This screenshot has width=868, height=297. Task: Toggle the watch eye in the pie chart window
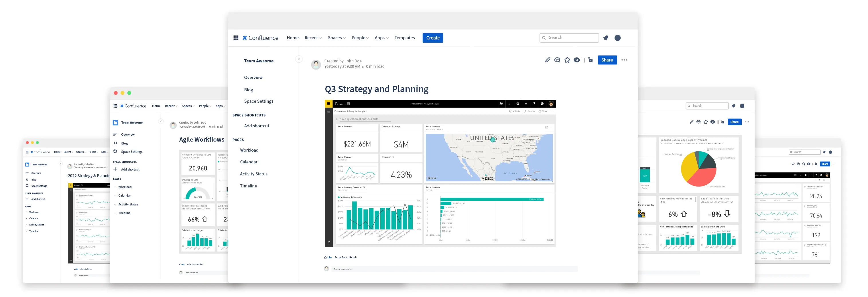[713, 122]
